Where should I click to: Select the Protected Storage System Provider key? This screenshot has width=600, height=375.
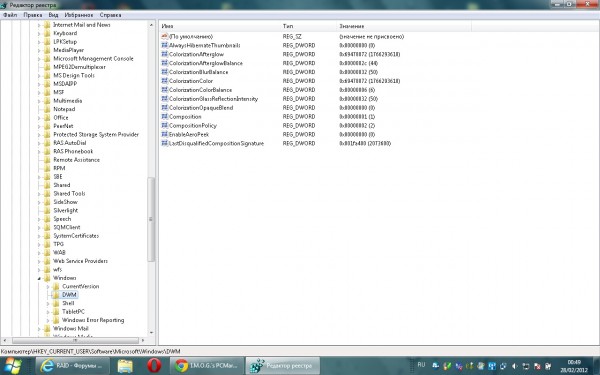coord(96,134)
